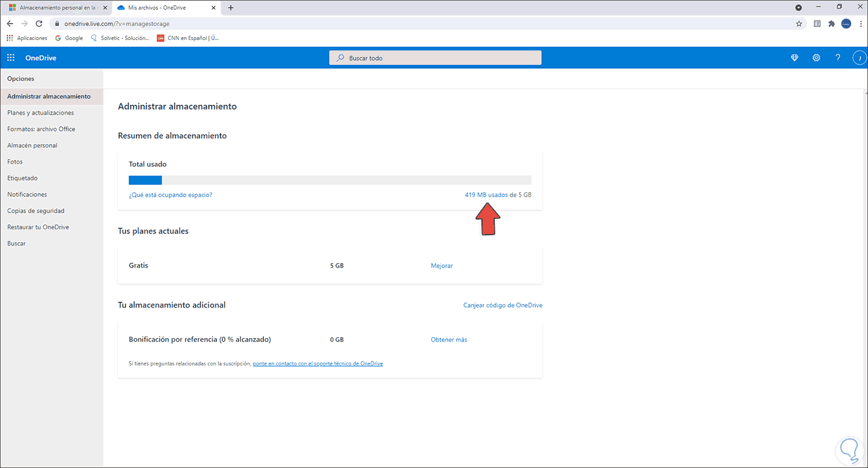Click the Chrome profile avatar in the toolbar

(x=846, y=24)
